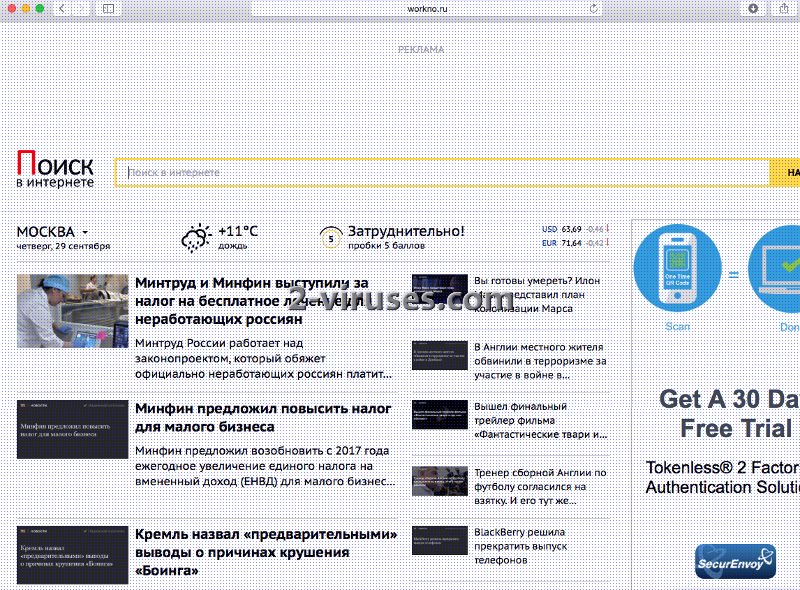Open the Минтруд и Минфин headline
Screen dimensions: 800x590
pyautogui.click(x=251, y=301)
